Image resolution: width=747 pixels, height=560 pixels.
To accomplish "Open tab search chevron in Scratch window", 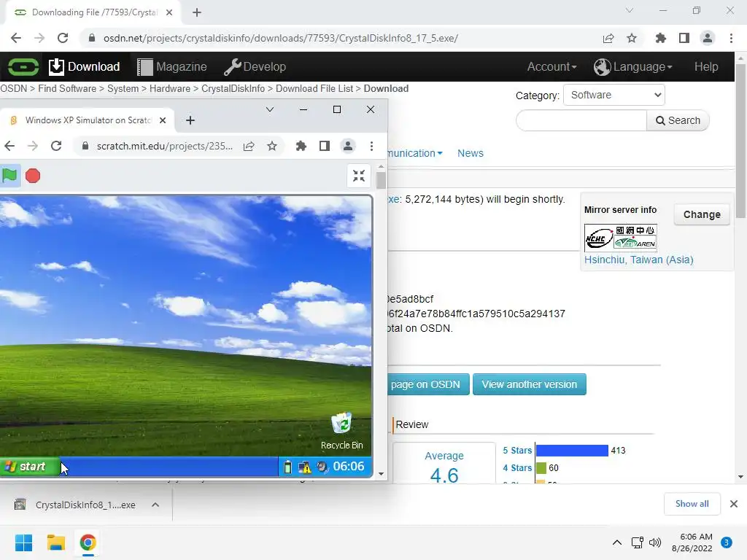I will pos(270,109).
